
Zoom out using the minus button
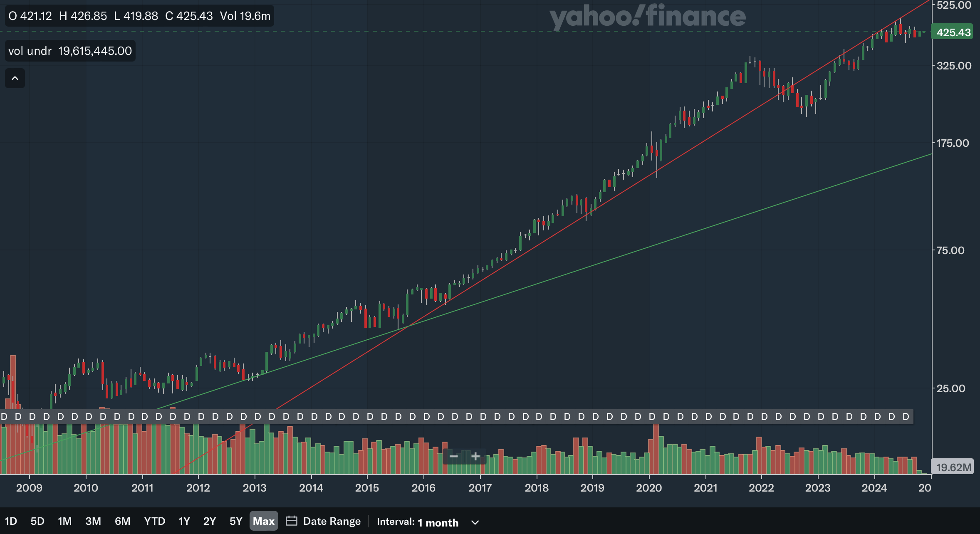pos(454,457)
